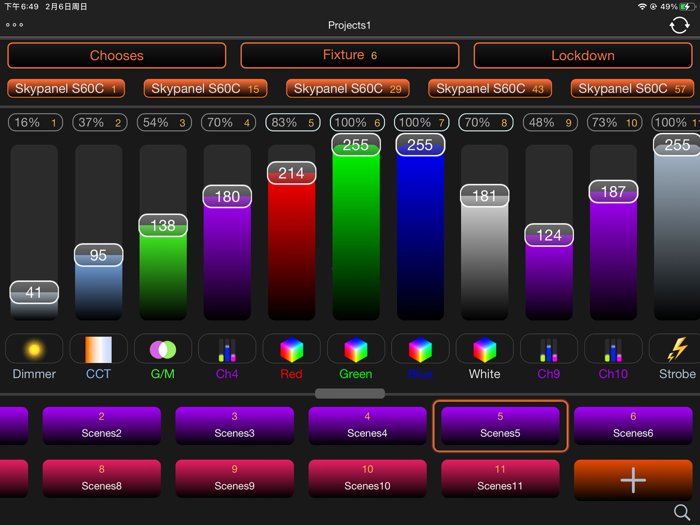This screenshot has width=700, height=525.
Task: Toggle the 54% channel 3 pill
Action: (164, 122)
